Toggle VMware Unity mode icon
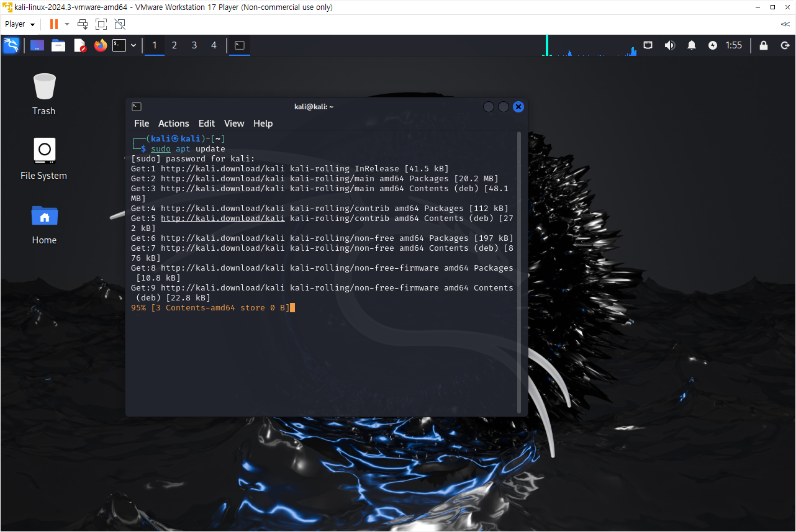 120,24
